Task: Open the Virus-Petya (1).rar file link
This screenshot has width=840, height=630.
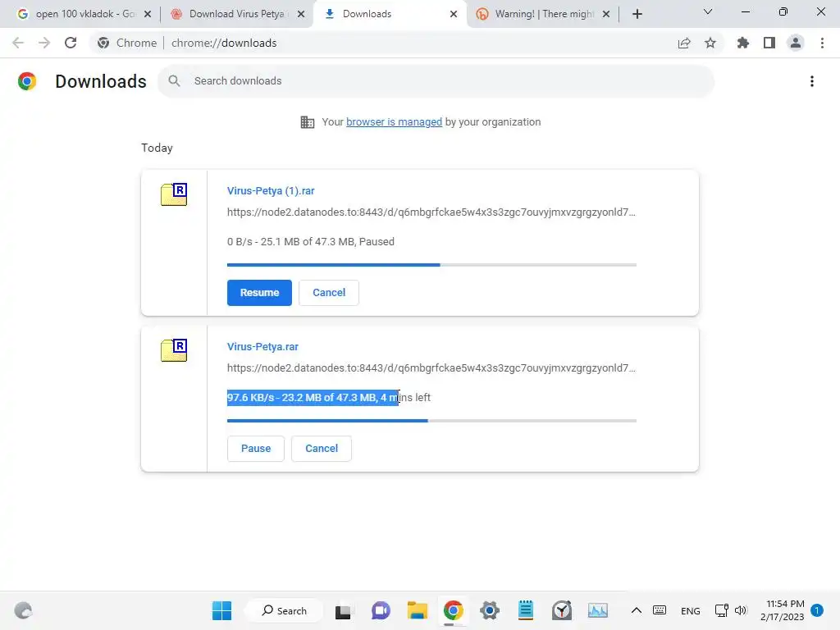Action: pos(271,190)
